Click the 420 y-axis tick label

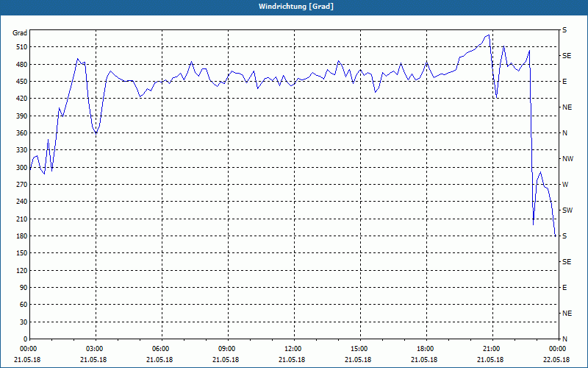(22, 99)
